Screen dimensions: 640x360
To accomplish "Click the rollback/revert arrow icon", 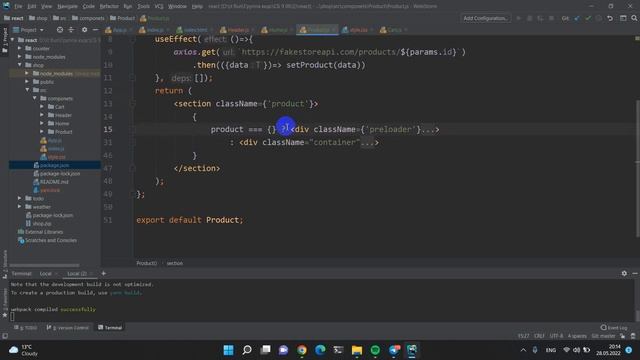I will [x=610, y=18].
